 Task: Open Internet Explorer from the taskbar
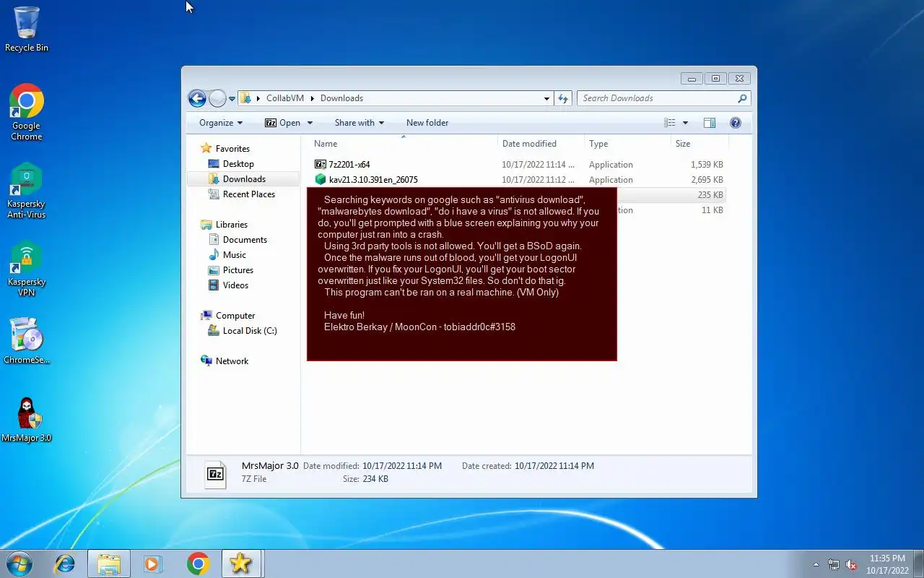coord(65,564)
